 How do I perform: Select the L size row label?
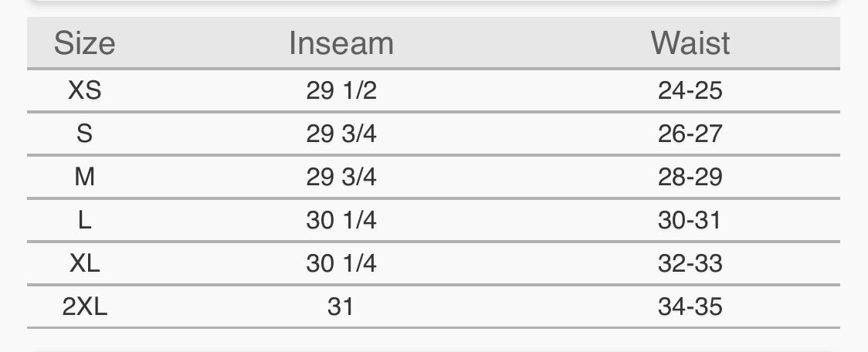pyautogui.click(x=84, y=221)
